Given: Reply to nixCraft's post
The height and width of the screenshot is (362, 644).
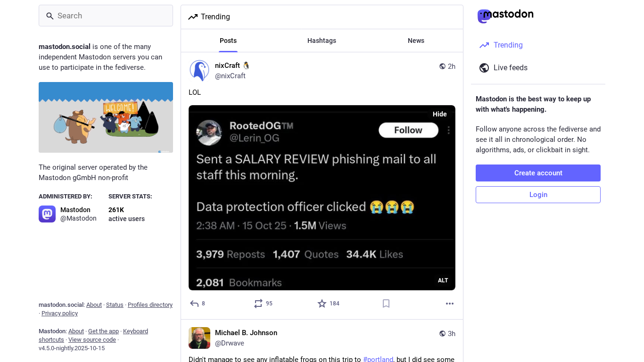Looking at the screenshot, I should (194, 304).
